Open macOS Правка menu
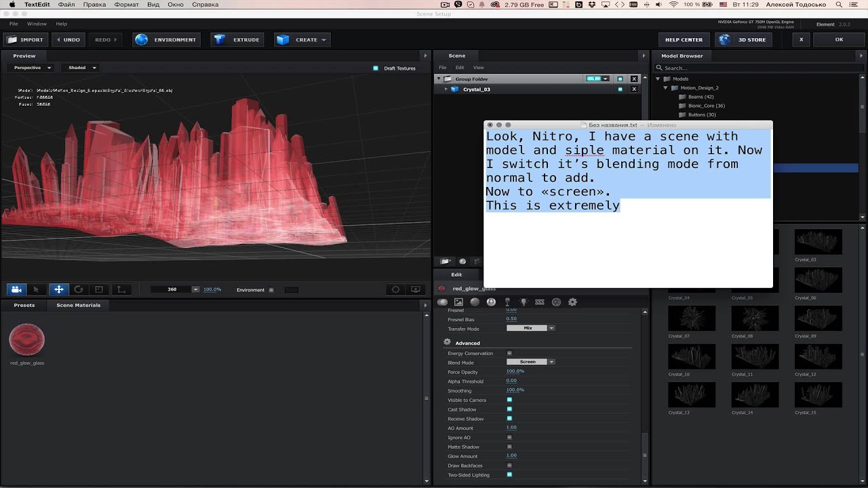This screenshot has width=868, height=488. coord(94,5)
